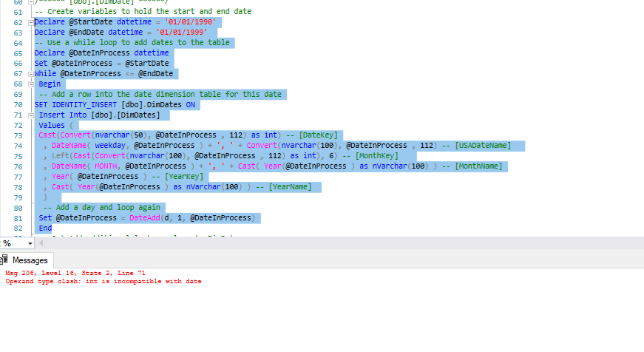Switch to the Messages tab
The image size is (644, 352).
[27, 260]
